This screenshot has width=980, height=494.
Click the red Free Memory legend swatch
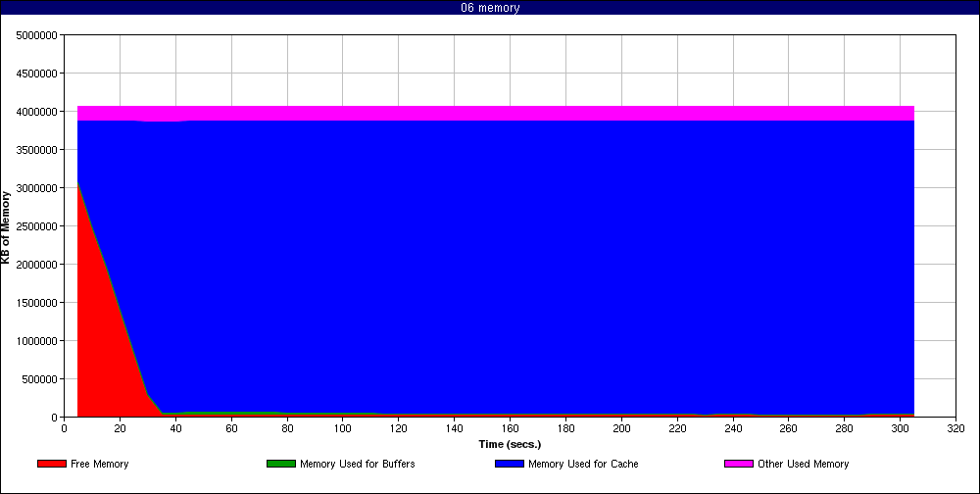click(52, 464)
